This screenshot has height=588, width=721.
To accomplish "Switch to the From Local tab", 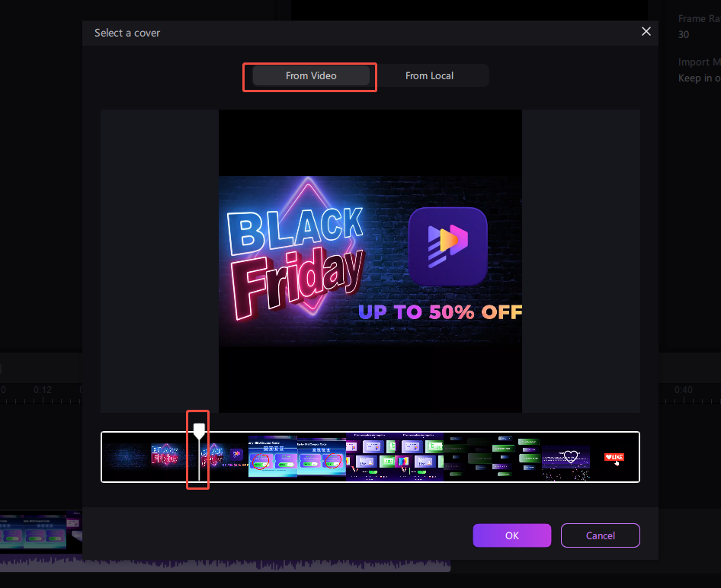I will point(429,76).
